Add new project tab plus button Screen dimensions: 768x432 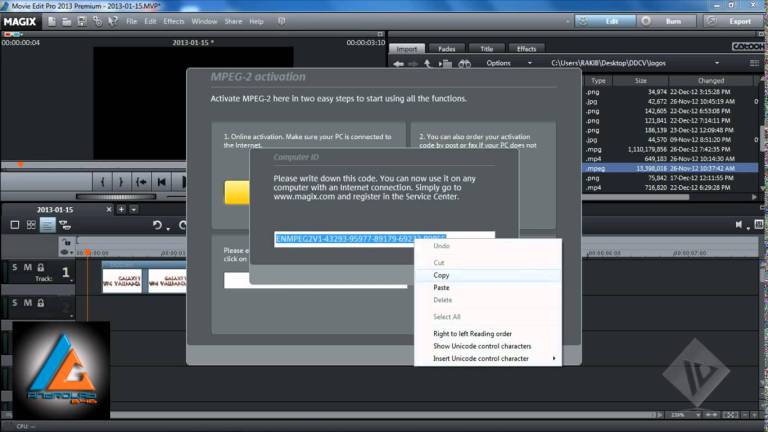[121, 210]
